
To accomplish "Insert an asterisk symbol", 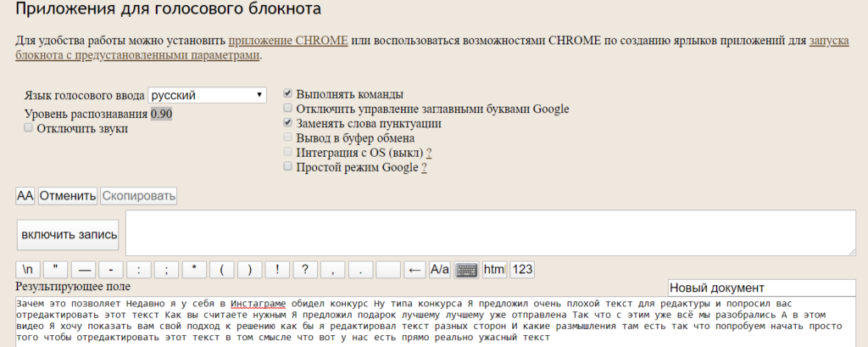I will (x=194, y=270).
